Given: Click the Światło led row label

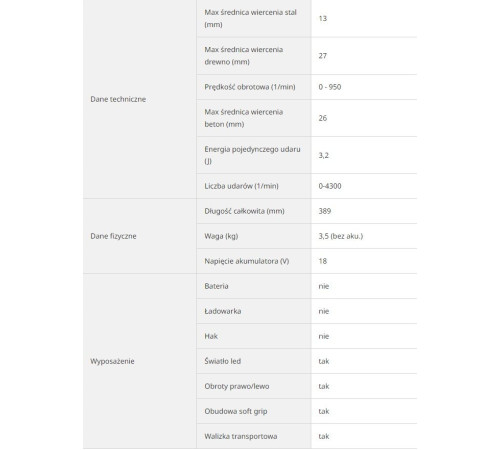Looking at the screenshot, I should [222, 361].
